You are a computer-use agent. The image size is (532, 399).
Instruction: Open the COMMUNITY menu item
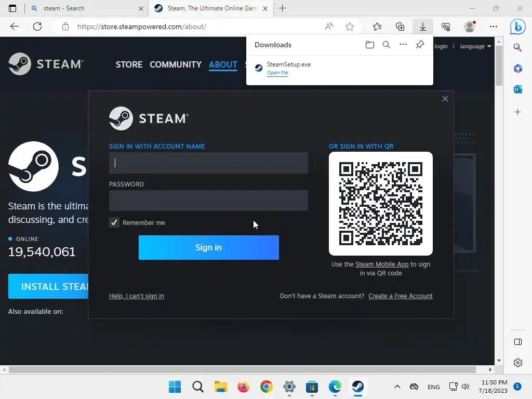point(176,64)
